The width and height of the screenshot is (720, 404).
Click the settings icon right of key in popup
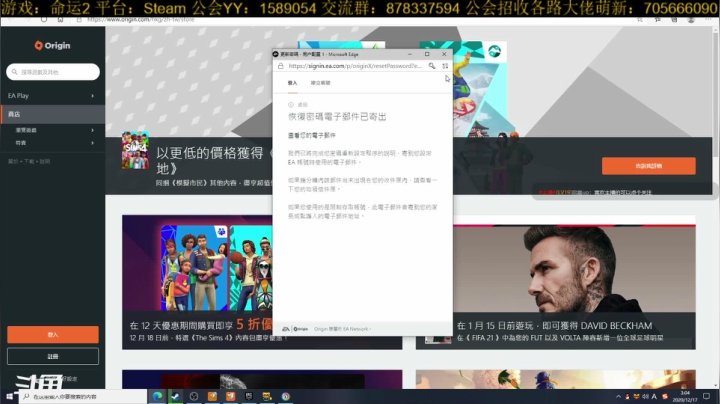click(x=445, y=66)
